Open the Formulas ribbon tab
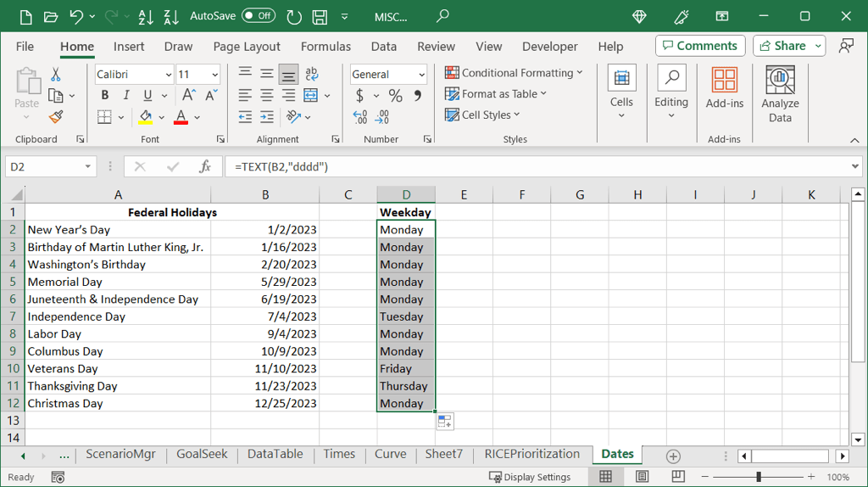This screenshot has width=868, height=487. [325, 47]
